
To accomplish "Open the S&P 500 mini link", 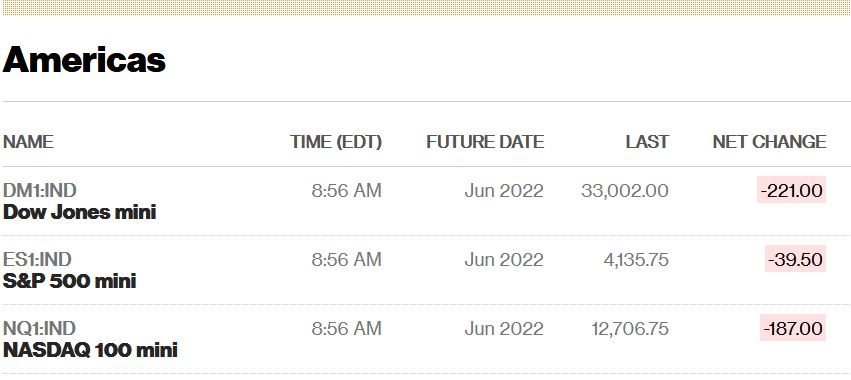I will [69, 281].
